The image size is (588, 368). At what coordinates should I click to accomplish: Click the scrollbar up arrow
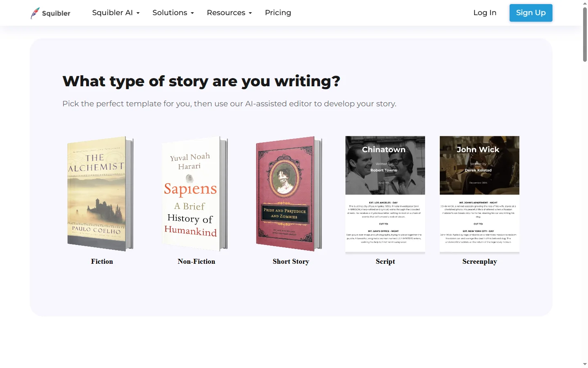pos(585,3)
